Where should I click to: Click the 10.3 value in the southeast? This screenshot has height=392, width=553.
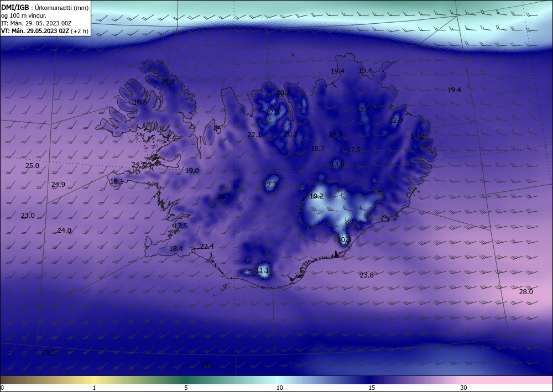[x=344, y=240]
